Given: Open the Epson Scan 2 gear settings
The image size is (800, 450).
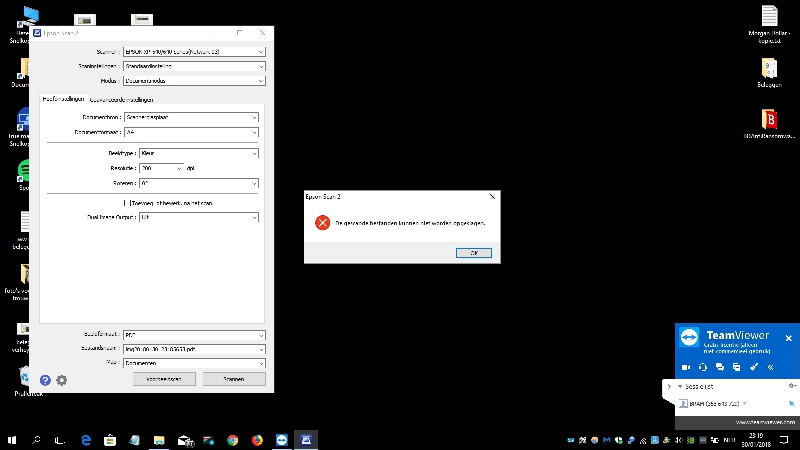Looking at the screenshot, I should point(62,380).
